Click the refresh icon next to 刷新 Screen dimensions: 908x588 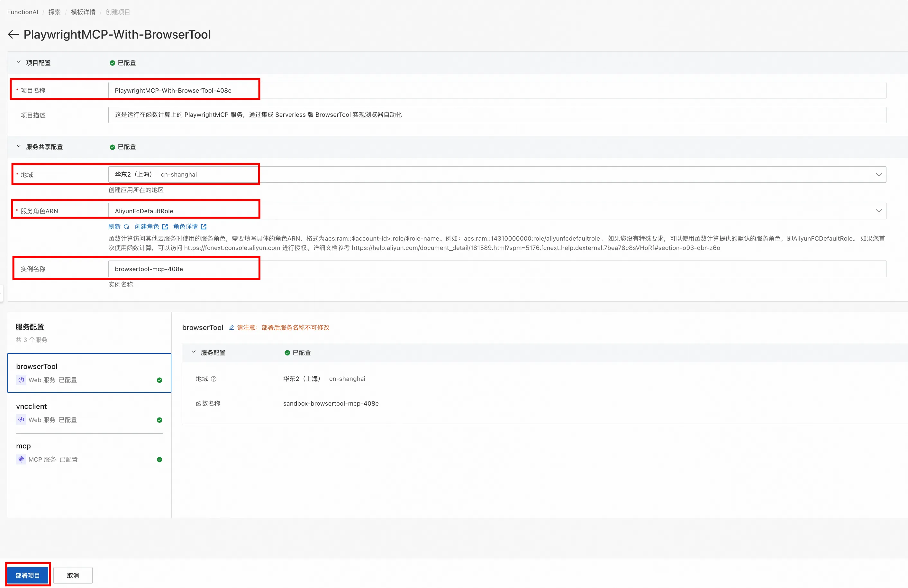coord(126,227)
